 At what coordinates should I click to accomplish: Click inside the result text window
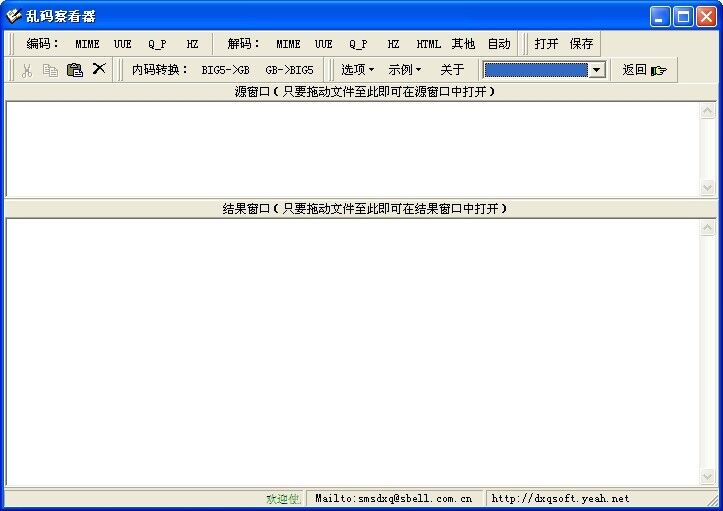pyautogui.click(x=353, y=352)
